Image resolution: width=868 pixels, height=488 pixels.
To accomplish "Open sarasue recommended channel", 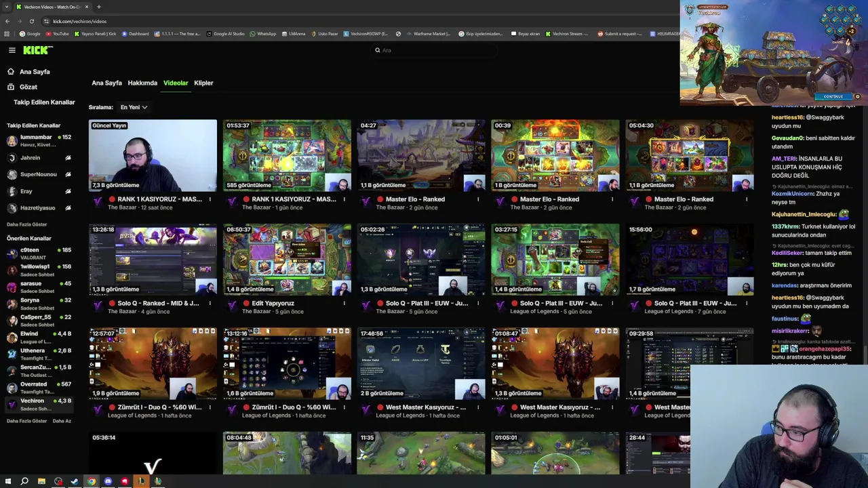I will [39, 287].
